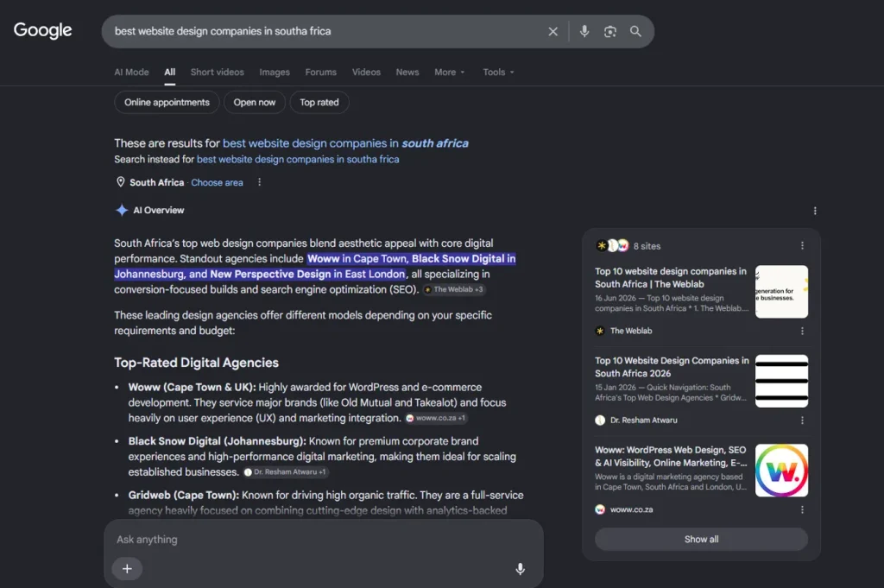
Task: Open the Forums tab
Action: (x=321, y=73)
